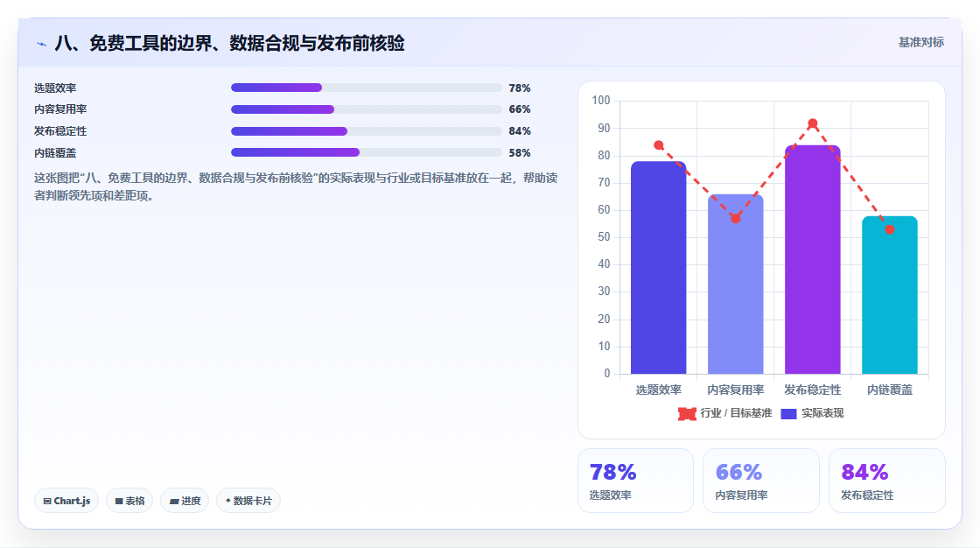Click the 内容复用率 bar in the chart
The width and height of the screenshot is (980, 548).
(736, 284)
